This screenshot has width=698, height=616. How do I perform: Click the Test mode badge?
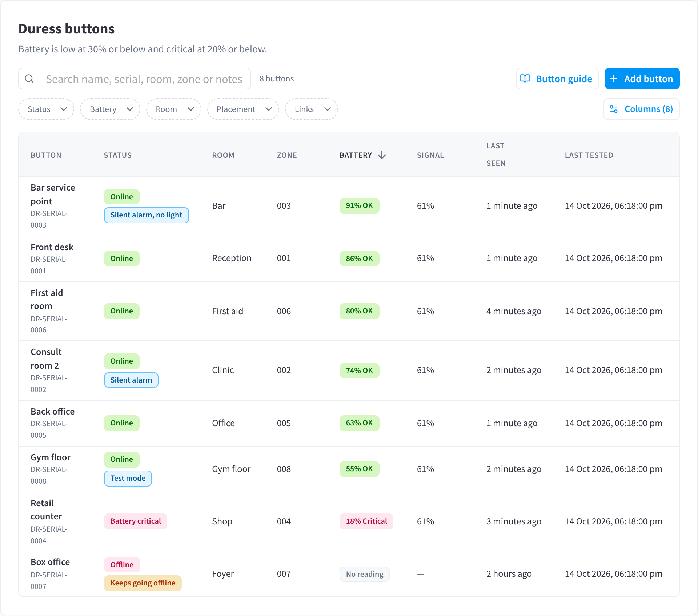(x=128, y=478)
